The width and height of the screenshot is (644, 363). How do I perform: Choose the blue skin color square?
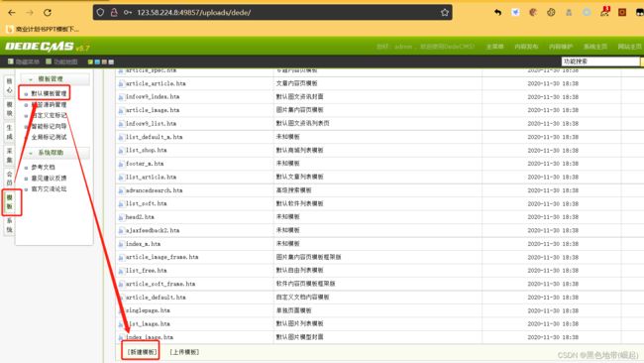(97, 62)
